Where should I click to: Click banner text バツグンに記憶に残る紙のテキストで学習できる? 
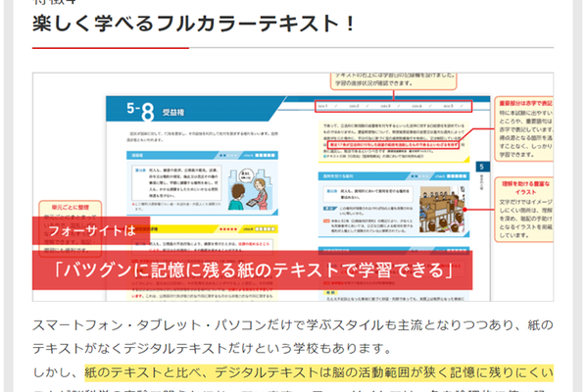[252, 270]
